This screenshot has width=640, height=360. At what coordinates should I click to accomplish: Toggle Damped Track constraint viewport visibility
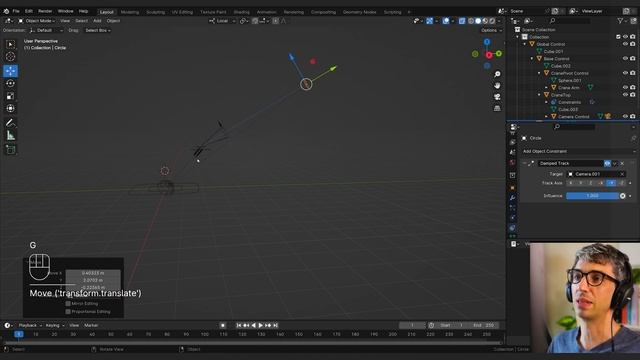(607, 163)
